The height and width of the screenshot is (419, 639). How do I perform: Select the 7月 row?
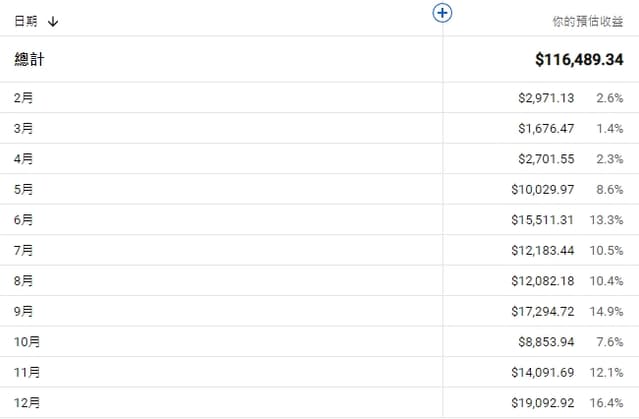point(24,250)
